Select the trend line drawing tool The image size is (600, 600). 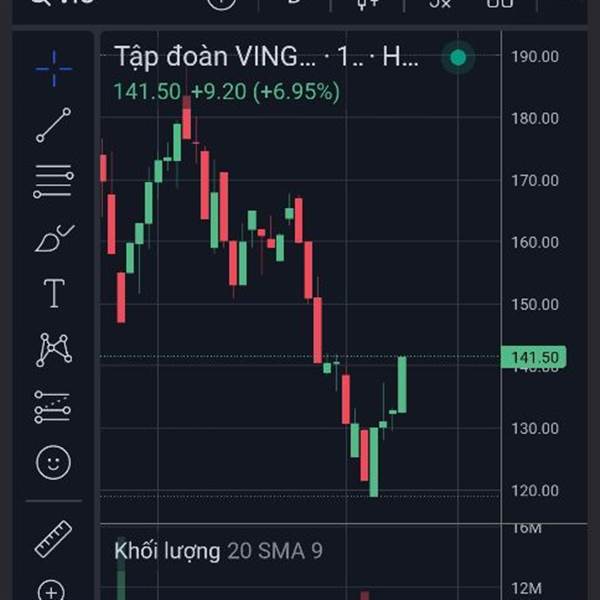coord(53,125)
